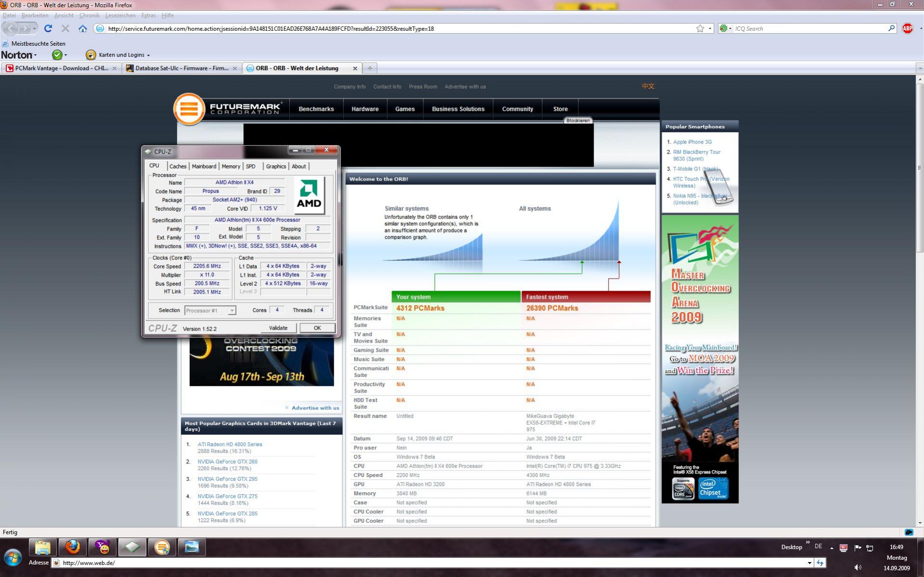Viewport: 924px width, 577px height.
Task: Open the Apple iPhone 3G link
Action: click(692, 142)
